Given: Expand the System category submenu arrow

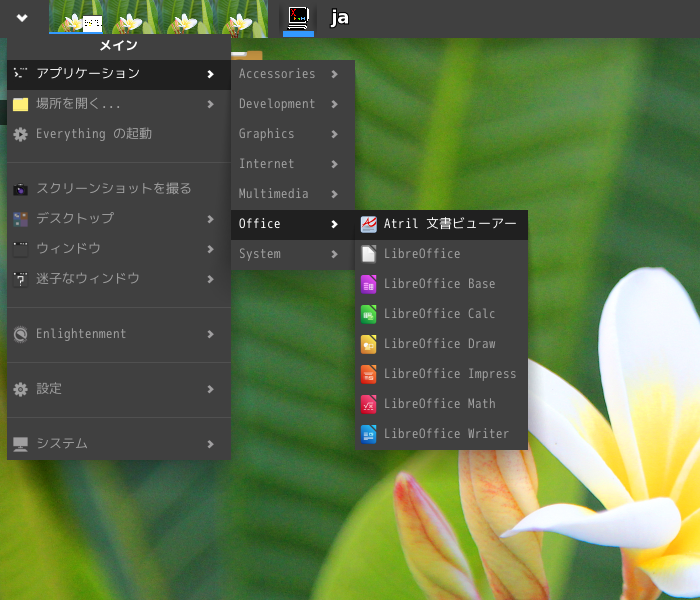Looking at the screenshot, I should click(x=334, y=254).
